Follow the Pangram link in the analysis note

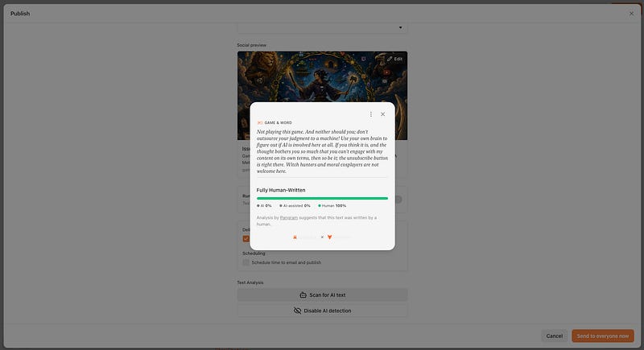pos(289,217)
